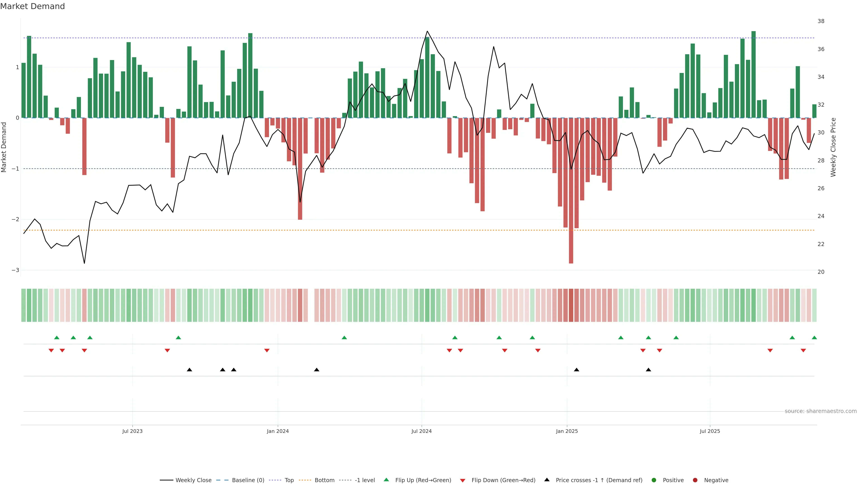Click the rightmost red flip-down marker
868x488 pixels.
pos(803,351)
